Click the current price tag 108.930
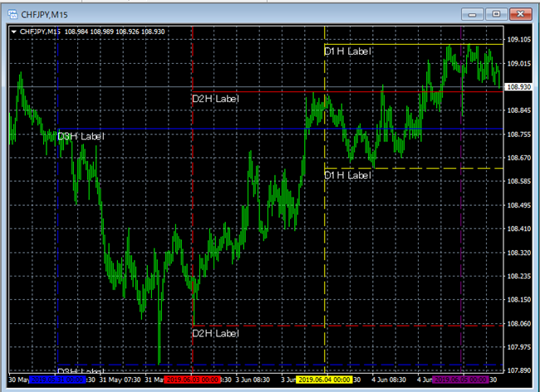Image resolution: width=540 pixels, height=392 pixels. 518,87
